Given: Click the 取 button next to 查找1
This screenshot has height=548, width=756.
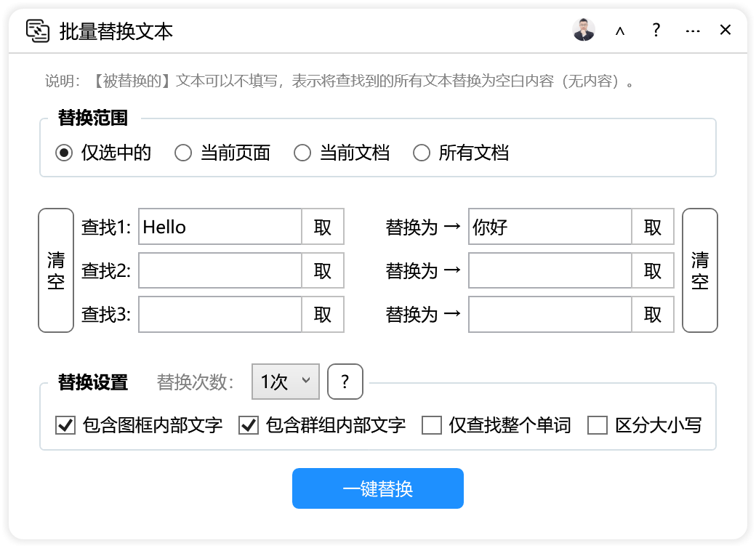Looking at the screenshot, I should point(323,227).
